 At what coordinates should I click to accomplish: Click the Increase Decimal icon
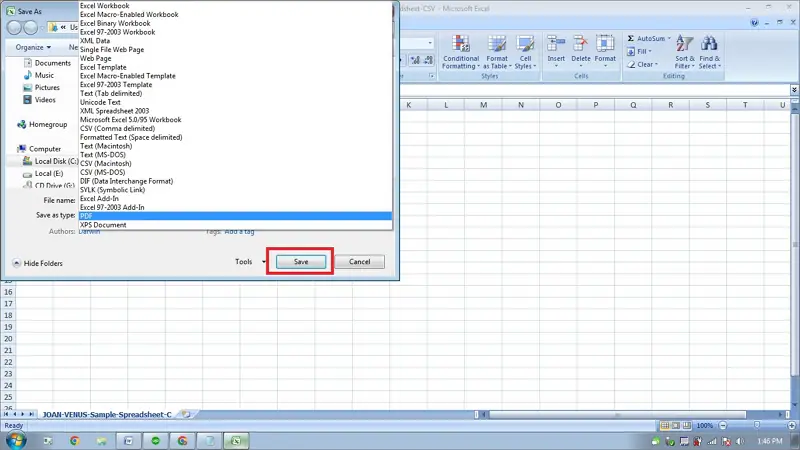point(415,60)
